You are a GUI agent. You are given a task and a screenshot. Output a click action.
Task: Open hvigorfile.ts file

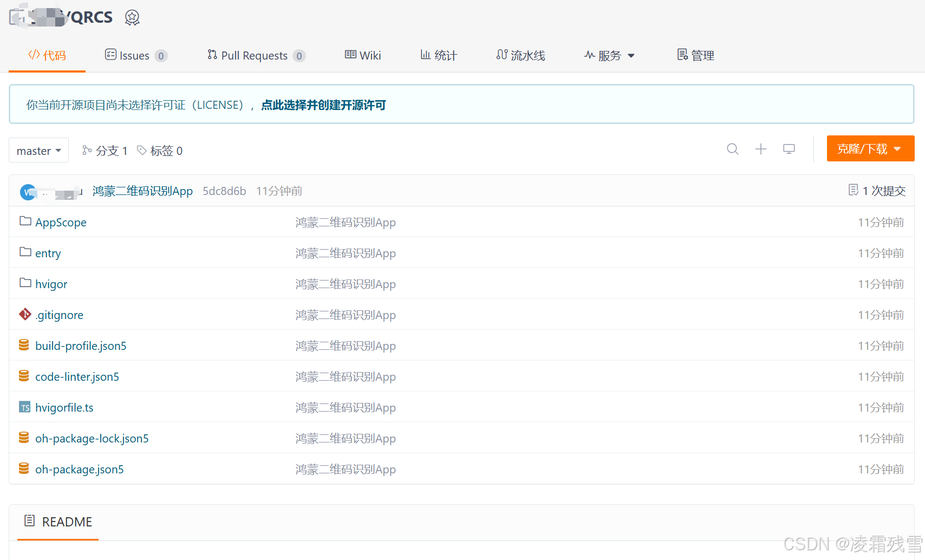tap(64, 407)
